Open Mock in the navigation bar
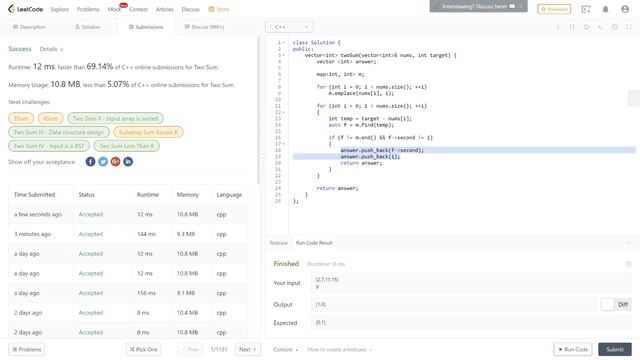Screen dimensions: 640x360 pos(114,9)
